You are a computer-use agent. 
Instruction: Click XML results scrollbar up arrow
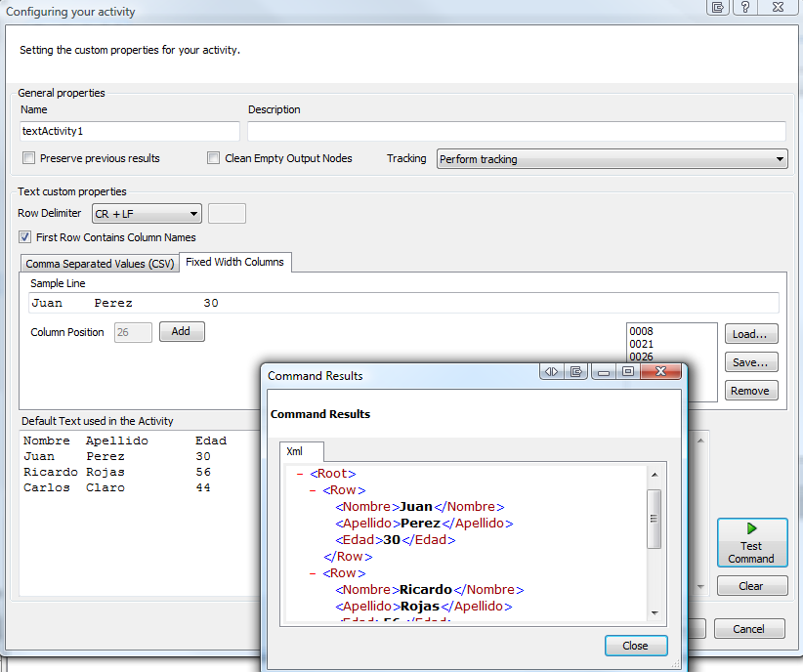655,475
